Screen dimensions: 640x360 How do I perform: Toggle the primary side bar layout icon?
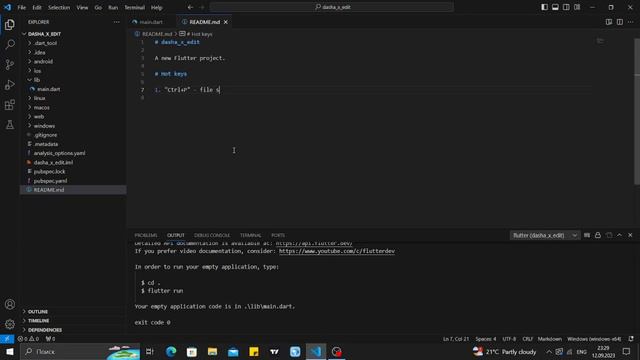tap(544, 7)
